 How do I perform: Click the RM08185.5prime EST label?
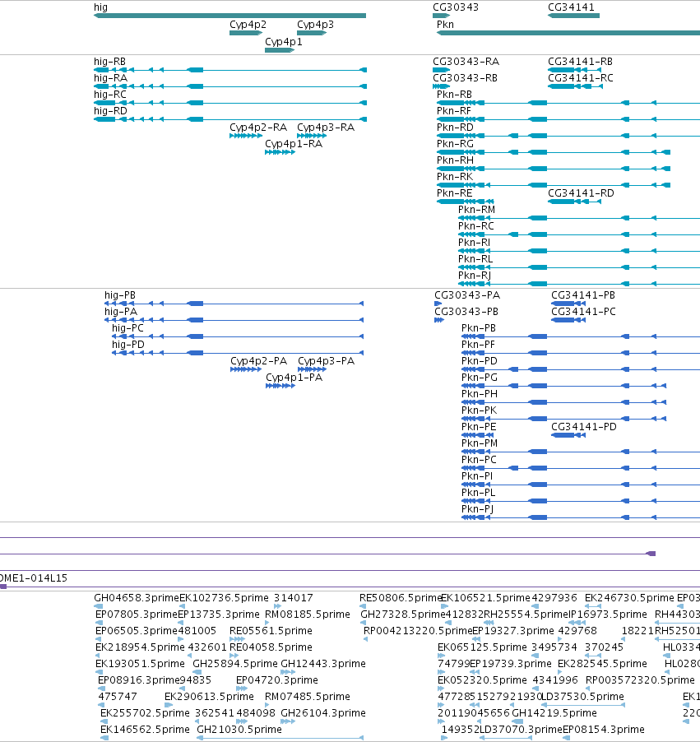coord(308,614)
